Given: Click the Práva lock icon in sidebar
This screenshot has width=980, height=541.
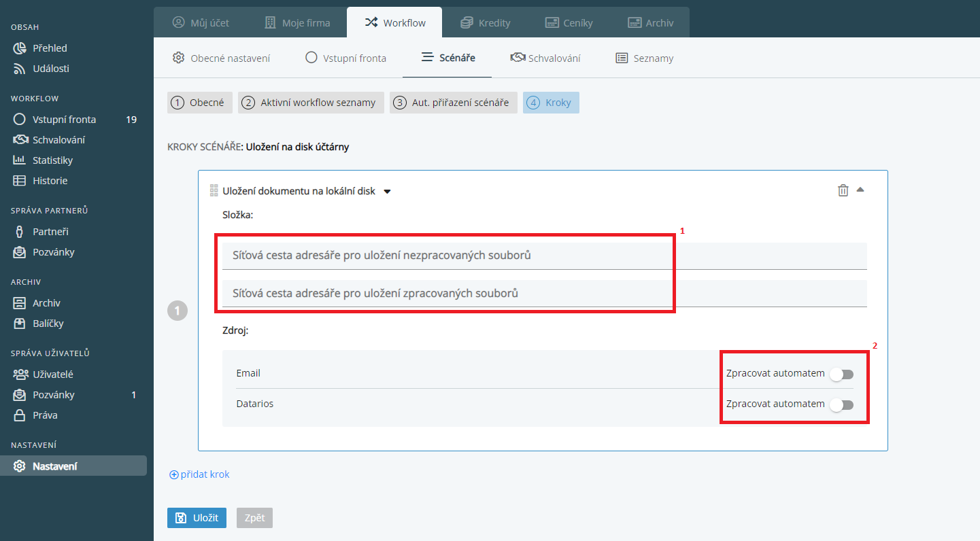Looking at the screenshot, I should point(20,415).
